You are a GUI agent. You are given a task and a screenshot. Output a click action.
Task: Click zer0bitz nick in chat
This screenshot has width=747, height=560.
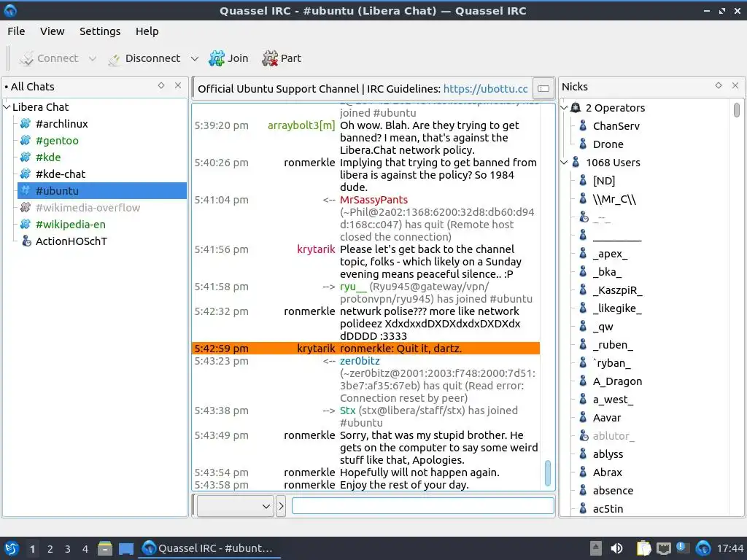(360, 361)
